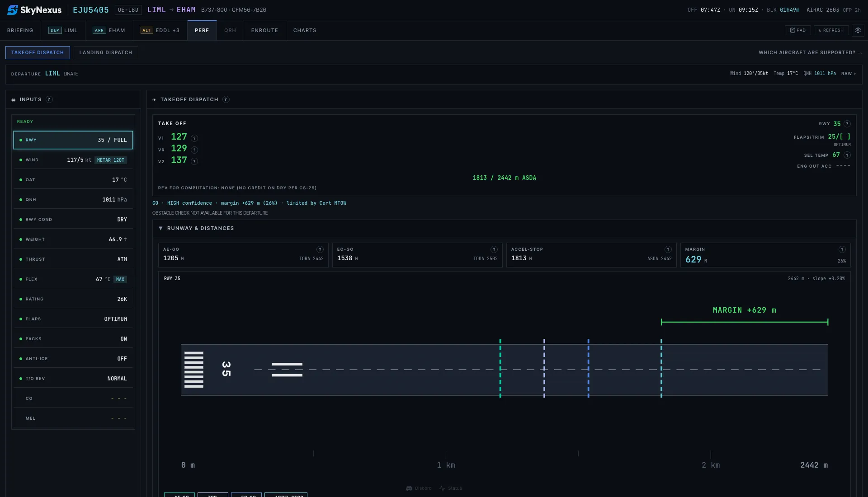The image size is (868, 497).
Task: Open help icon next to INPUTS
Action: click(x=49, y=99)
